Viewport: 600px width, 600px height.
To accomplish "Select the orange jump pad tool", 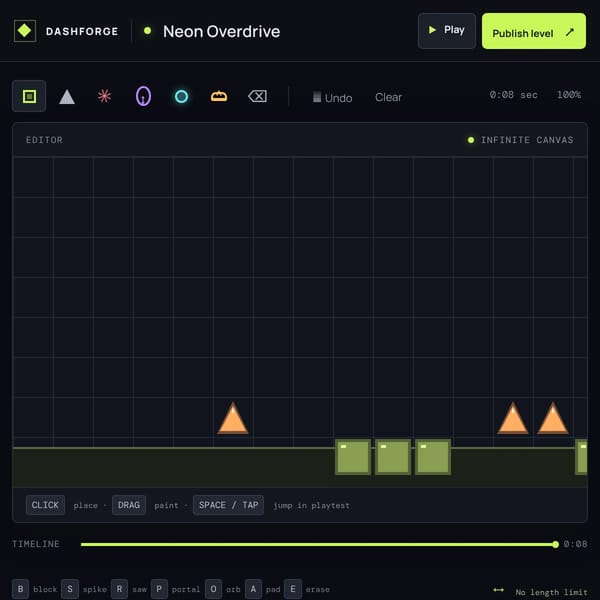I will pyautogui.click(x=219, y=96).
